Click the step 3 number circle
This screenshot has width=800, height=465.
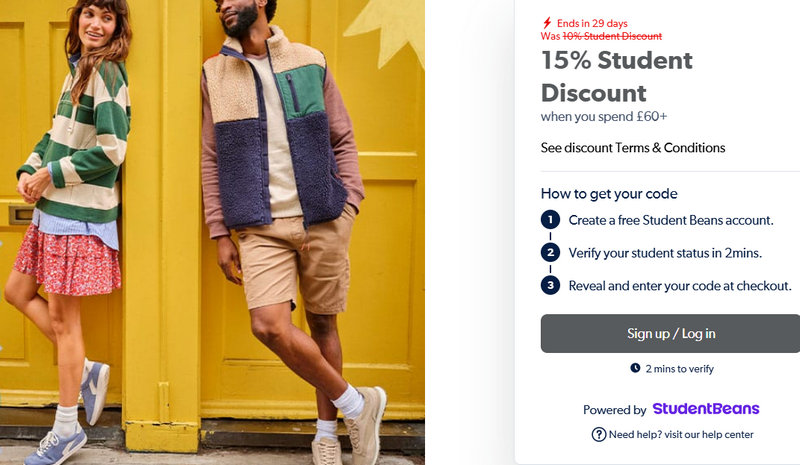click(550, 286)
